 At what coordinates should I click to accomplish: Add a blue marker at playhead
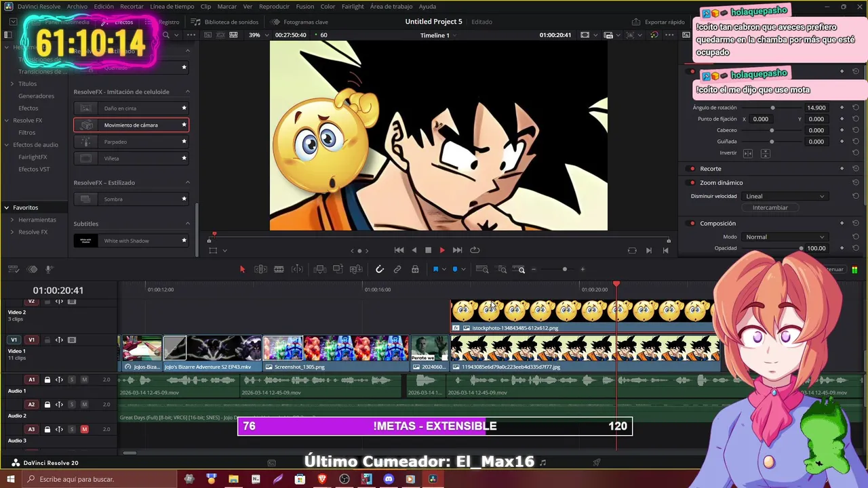pyautogui.click(x=455, y=269)
